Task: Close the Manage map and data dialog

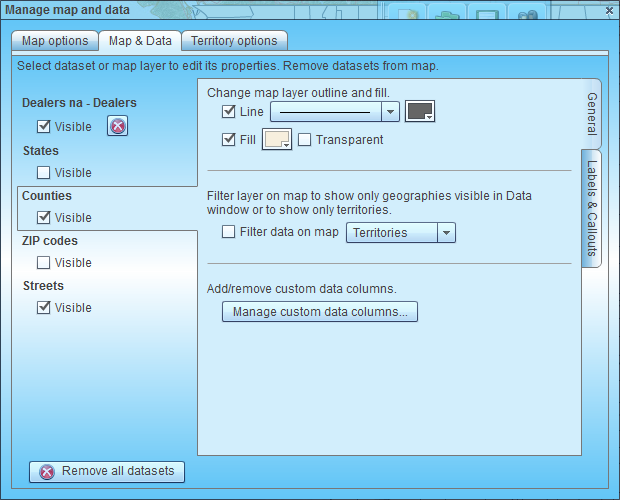Action: [609, 10]
